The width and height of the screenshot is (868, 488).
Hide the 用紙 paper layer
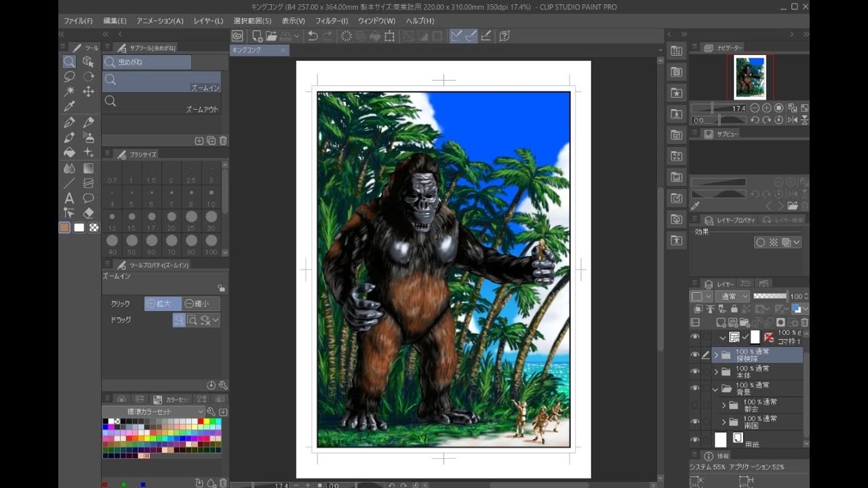pos(694,439)
